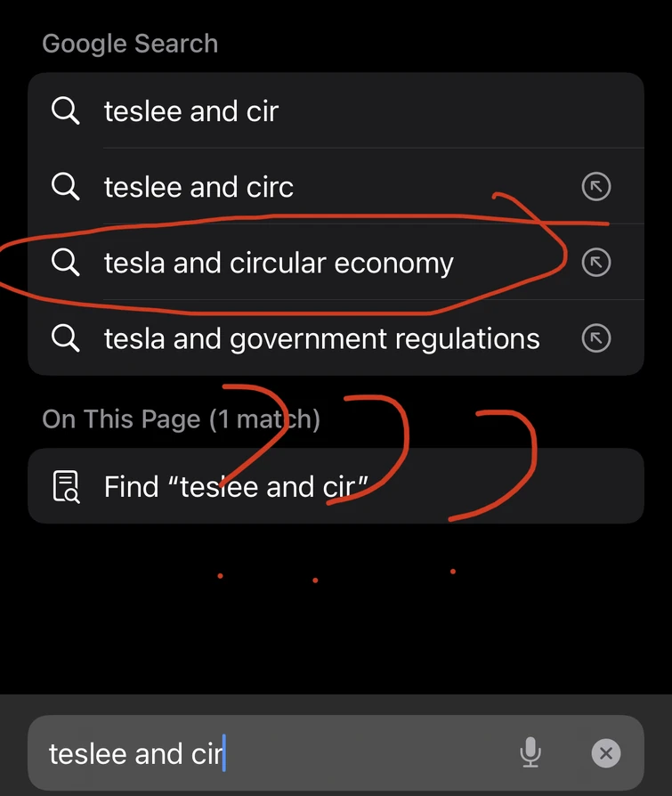Tap the 'On This Page (1 match)' header
The height and width of the screenshot is (796, 672).
point(181,419)
